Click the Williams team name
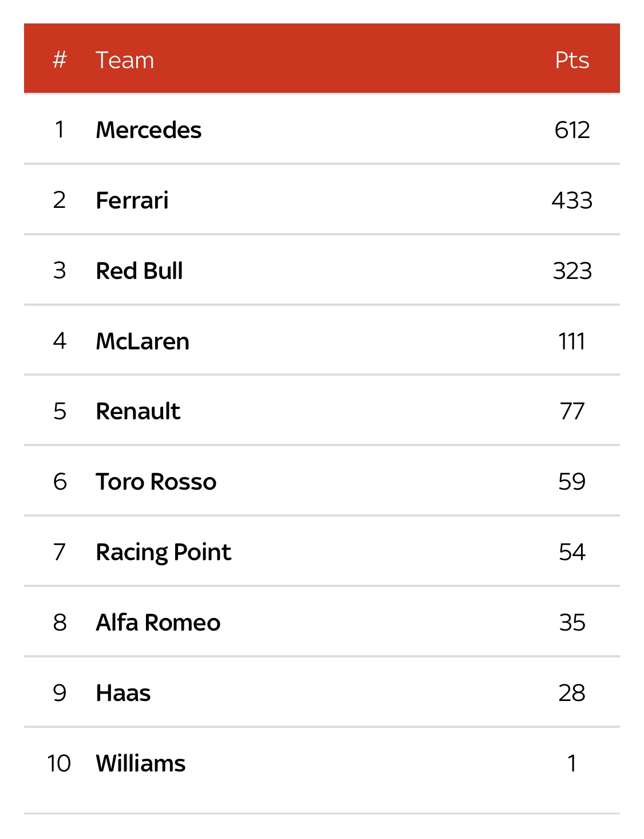The height and width of the screenshot is (839, 644). click(140, 763)
